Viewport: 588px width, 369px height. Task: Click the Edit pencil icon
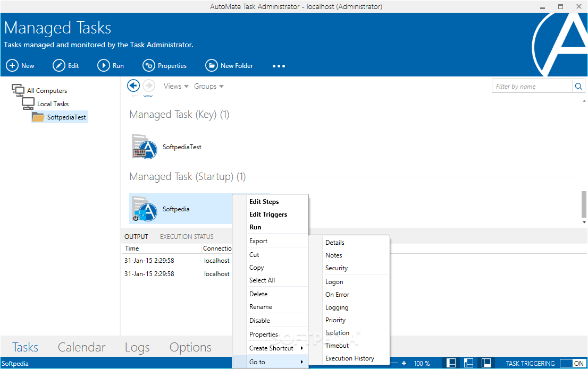tap(59, 65)
